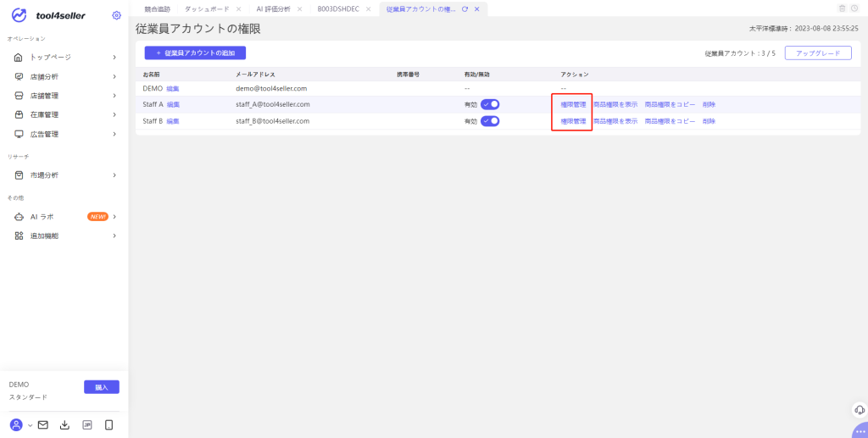Expand the トップページ menu chevron
This screenshot has width=868, height=438.
[x=114, y=57]
